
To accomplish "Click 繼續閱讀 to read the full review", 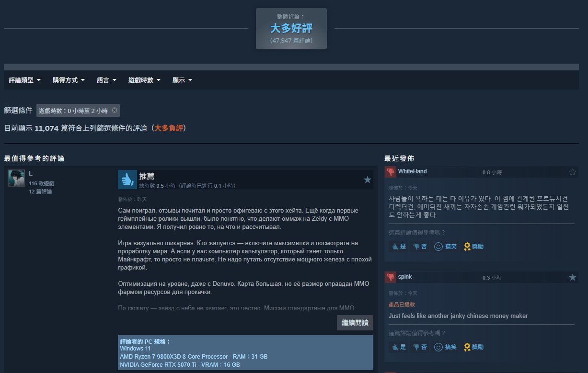I will (x=355, y=323).
